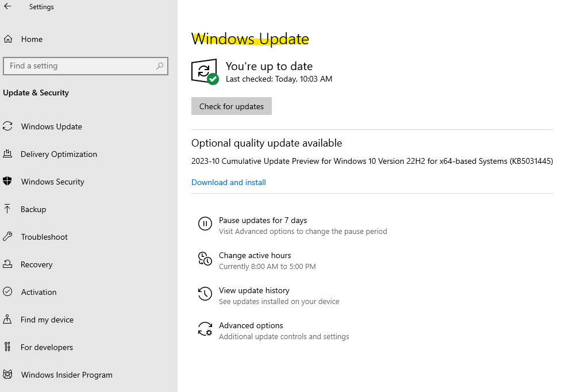
Task: Click the Home house icon
Action: point(8,39)
